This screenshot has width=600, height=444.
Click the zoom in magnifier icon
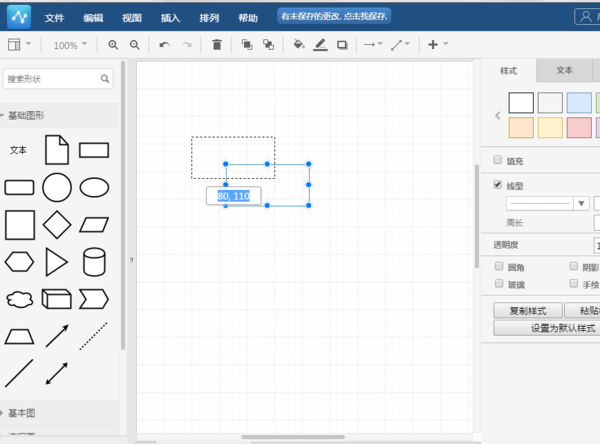point(113,45)
